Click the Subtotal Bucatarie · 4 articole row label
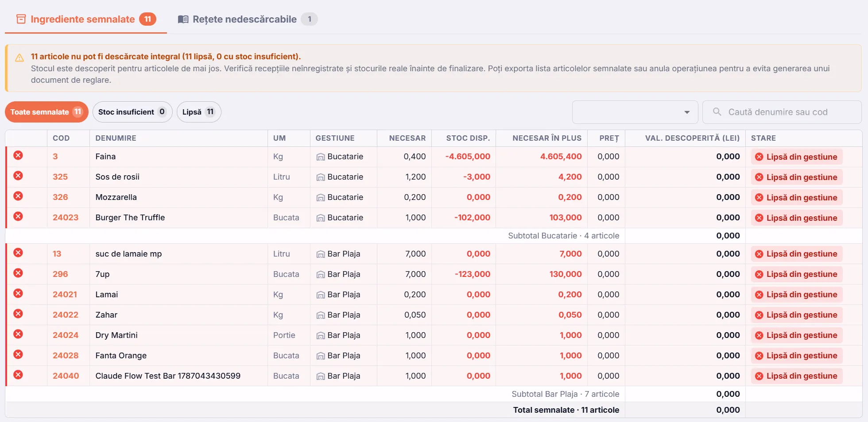 (x=563, y=236)
